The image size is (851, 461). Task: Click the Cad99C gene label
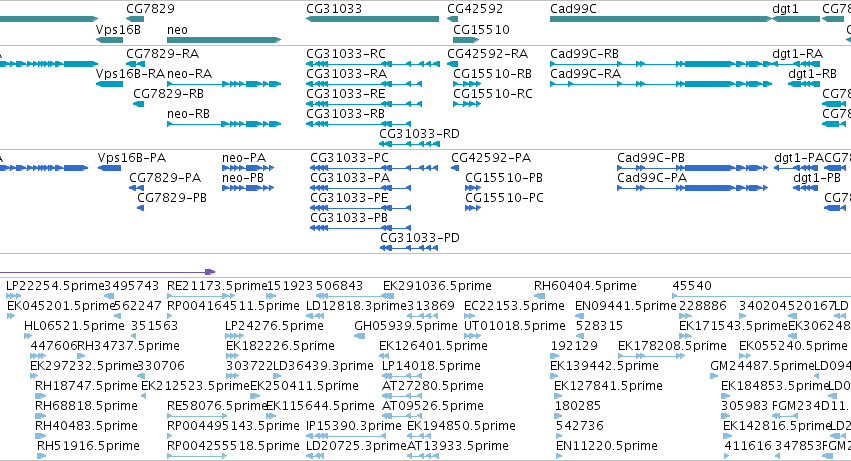point(573,9)
